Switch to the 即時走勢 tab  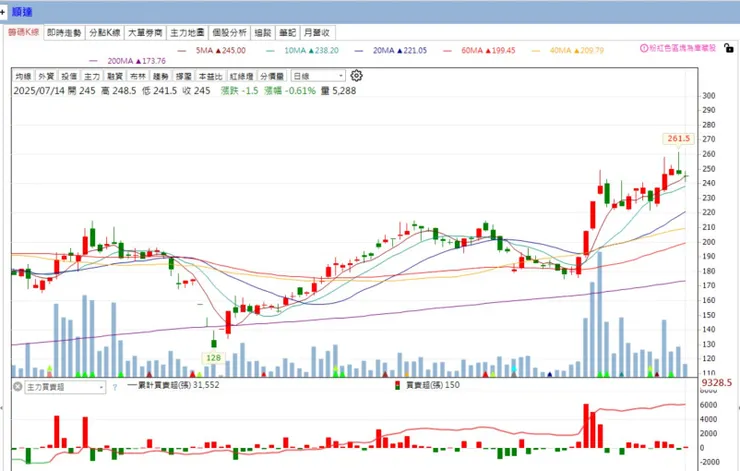click(x=64, y=33)
